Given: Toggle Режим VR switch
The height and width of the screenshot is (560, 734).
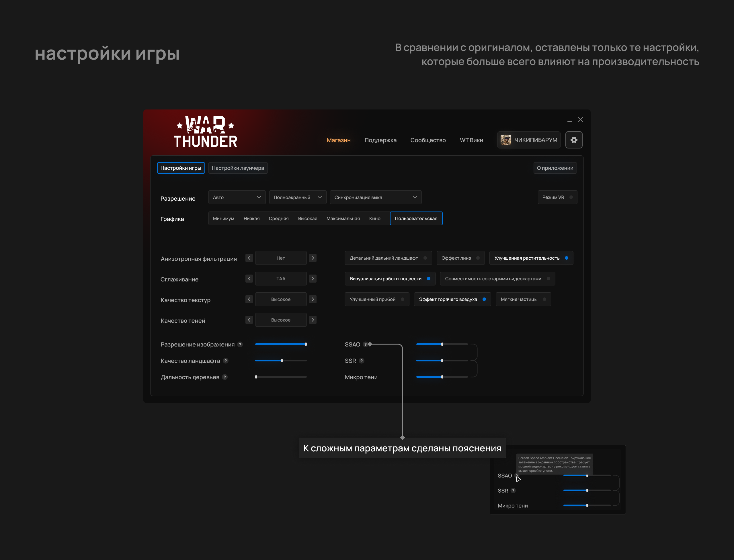Looking at the screenshot, I should click(571, 197).
